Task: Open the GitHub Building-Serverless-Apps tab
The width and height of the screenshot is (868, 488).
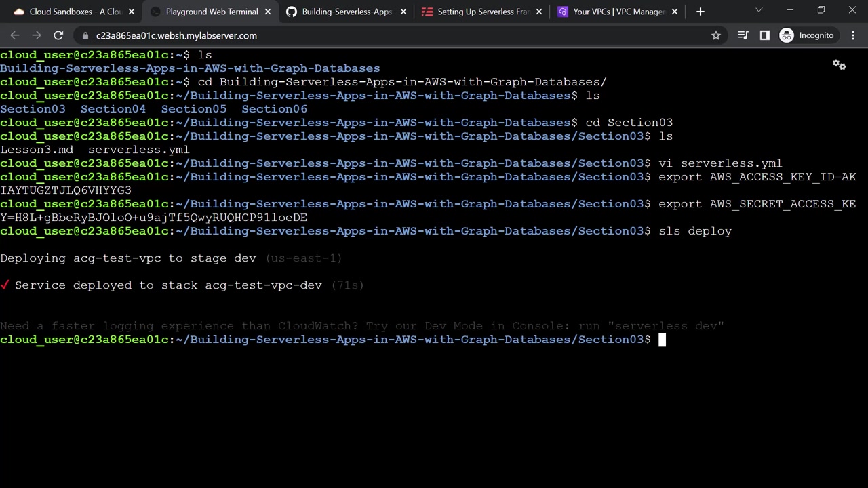Action: (347, 12)
